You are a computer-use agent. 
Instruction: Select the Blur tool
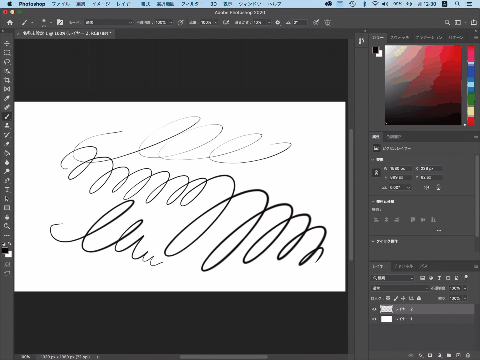[7, 162]
